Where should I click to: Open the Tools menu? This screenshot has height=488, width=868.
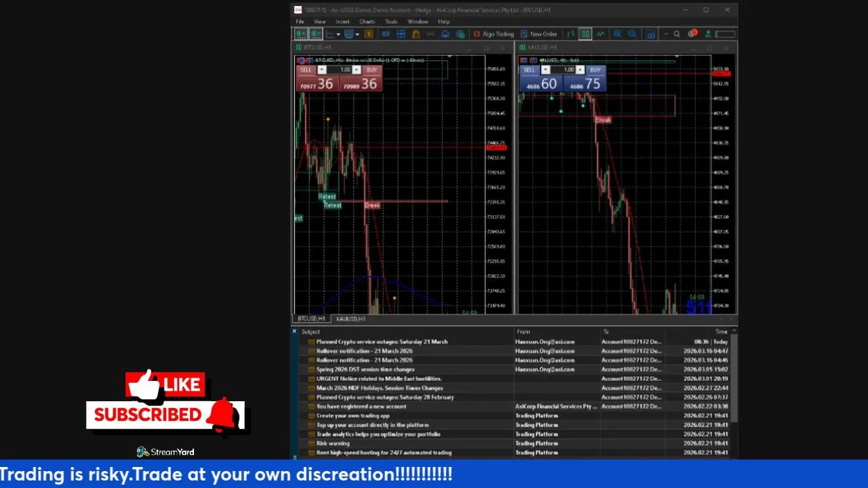pos(391,22)
